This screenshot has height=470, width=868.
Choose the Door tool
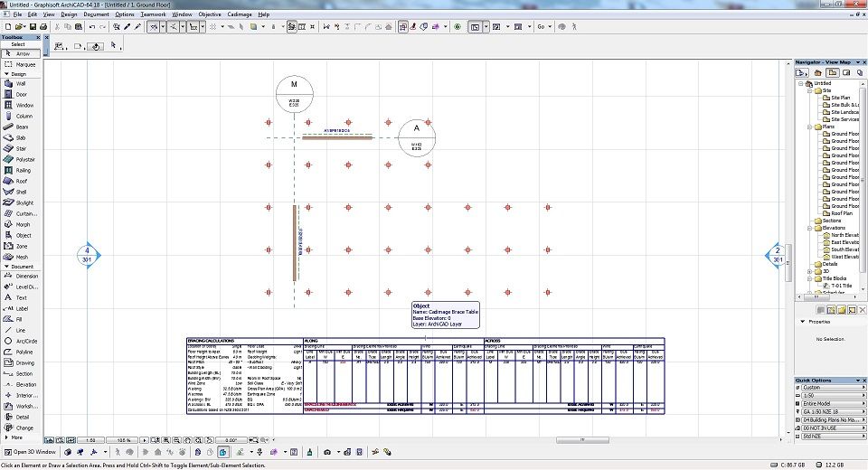(21, 95)
